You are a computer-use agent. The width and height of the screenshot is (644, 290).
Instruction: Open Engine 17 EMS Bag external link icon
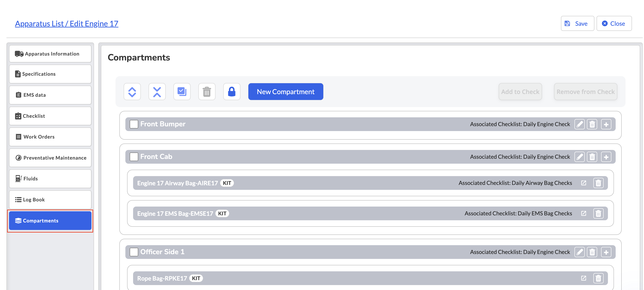[583, 213]
